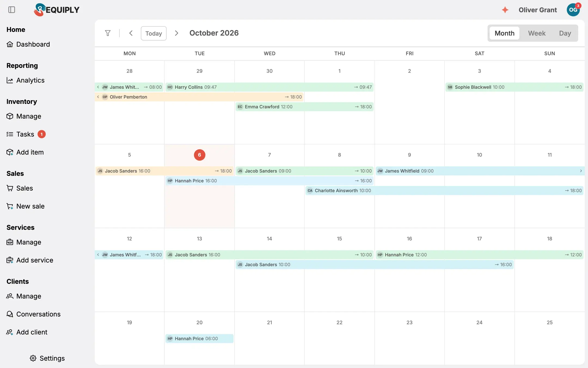588x368 pixels.
Task: Click the orange AI sparkle icon
Action: (x=505, y=10)
